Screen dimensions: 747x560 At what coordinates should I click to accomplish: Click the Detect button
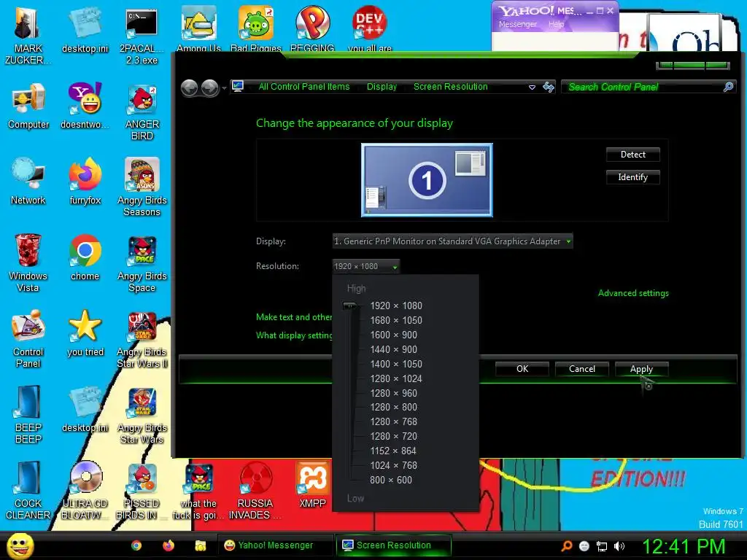(632, 155)
